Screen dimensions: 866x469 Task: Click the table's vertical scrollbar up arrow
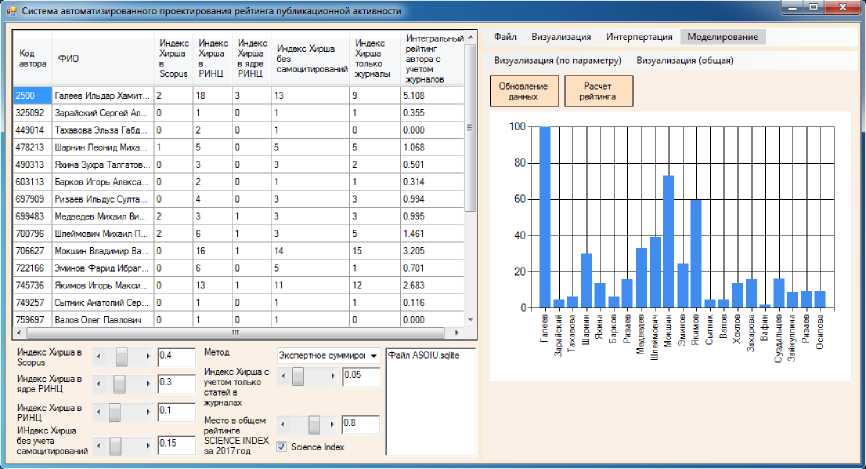pyautogui.click(x=470, y=40)
